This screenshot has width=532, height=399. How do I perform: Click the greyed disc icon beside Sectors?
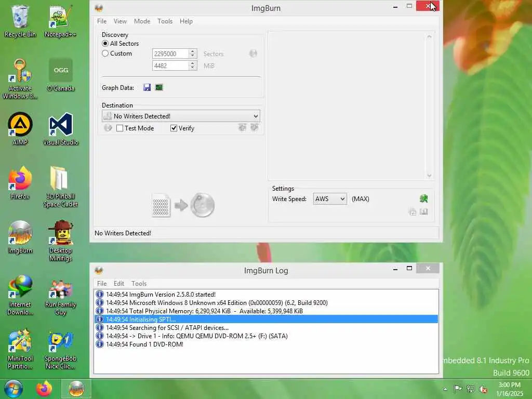(x=253, y=54)
